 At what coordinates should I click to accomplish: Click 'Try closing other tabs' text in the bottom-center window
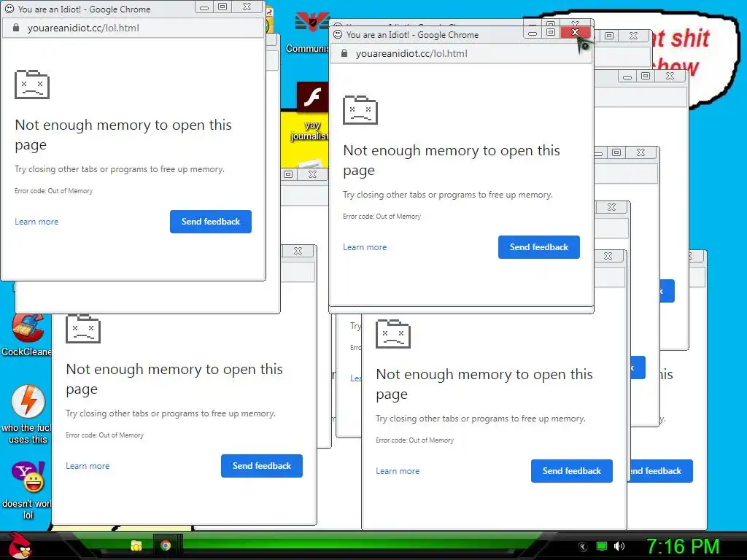click(480, 419)
